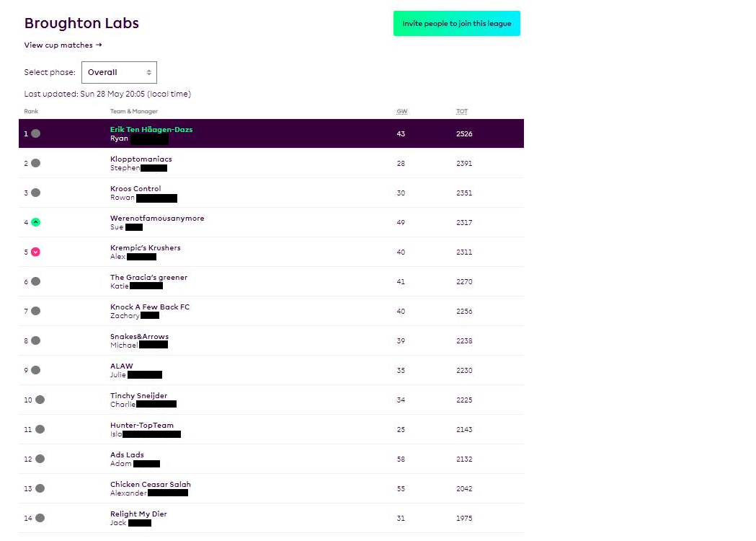The image size is (756, 541).
Task: Click grey status dot beside rank 14
Action: [40, 518]
